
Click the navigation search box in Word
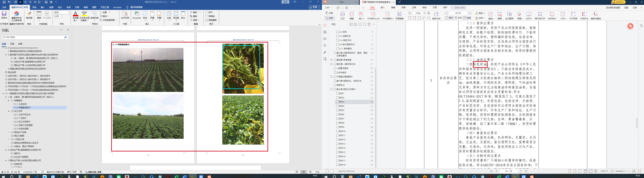pyautogui.click(x=35, y=37)
